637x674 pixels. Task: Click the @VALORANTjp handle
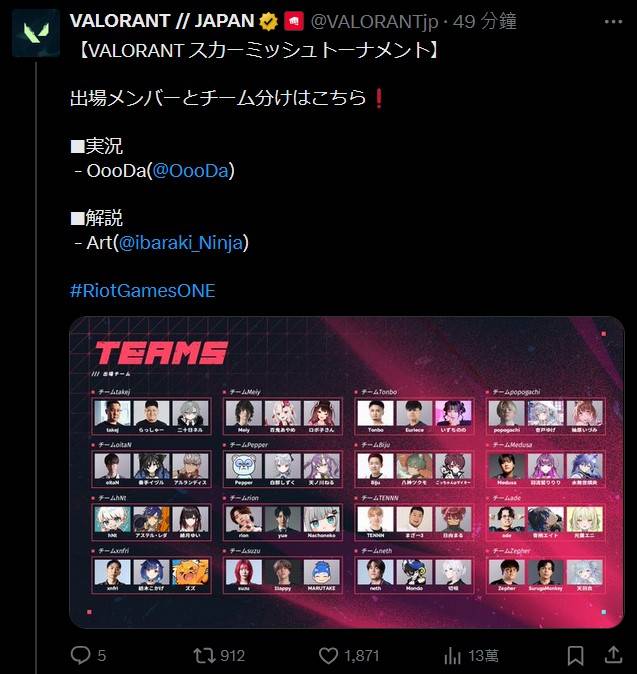(x=374, y=21)
